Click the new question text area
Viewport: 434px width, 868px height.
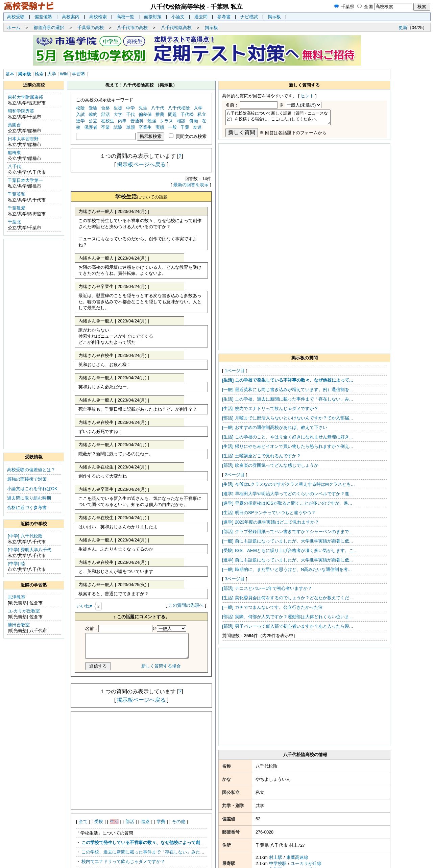tap(278, 117)
